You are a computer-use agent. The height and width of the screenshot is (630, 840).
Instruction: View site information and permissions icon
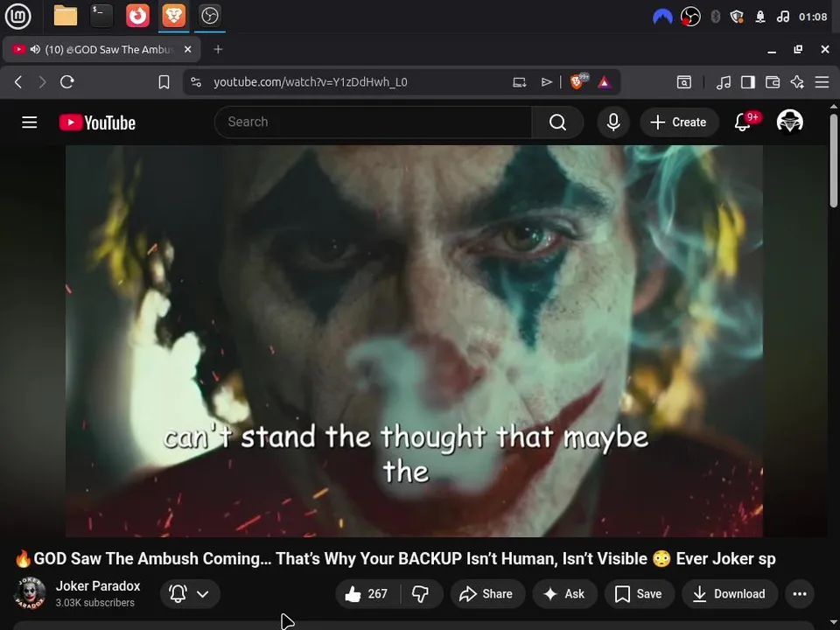pyautogui.click(x=196, y=82)
